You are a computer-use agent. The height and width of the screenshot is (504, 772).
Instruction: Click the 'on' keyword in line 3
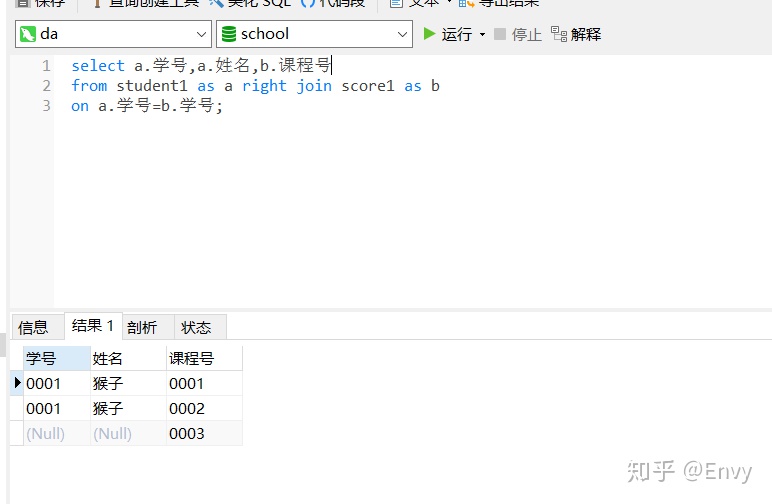click(x=80, y=106)
